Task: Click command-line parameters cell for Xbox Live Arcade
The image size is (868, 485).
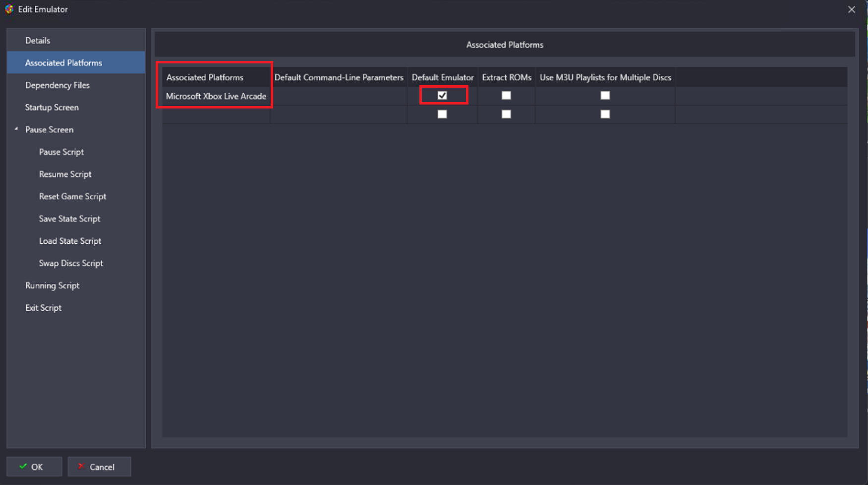Action: coord(339,96)
